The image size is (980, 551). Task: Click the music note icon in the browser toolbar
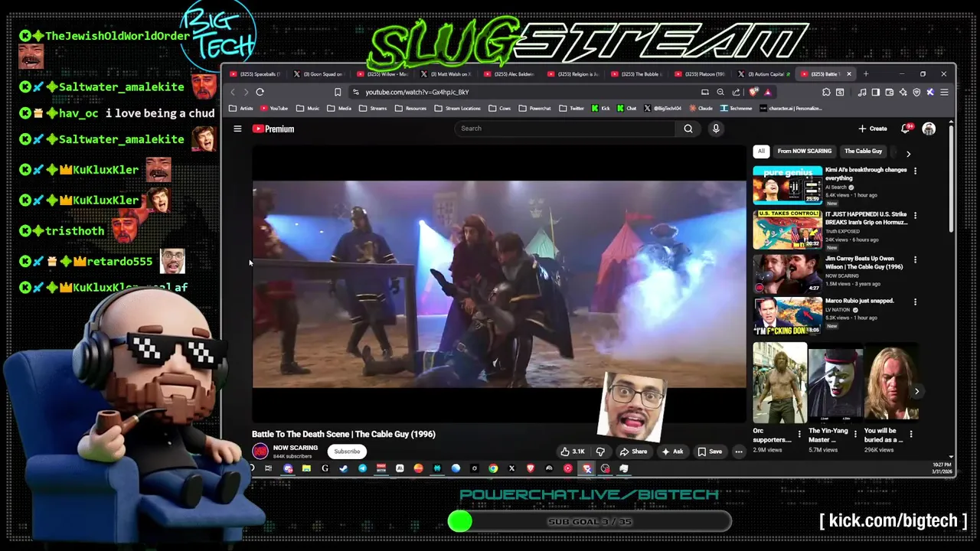pos(862,92)
